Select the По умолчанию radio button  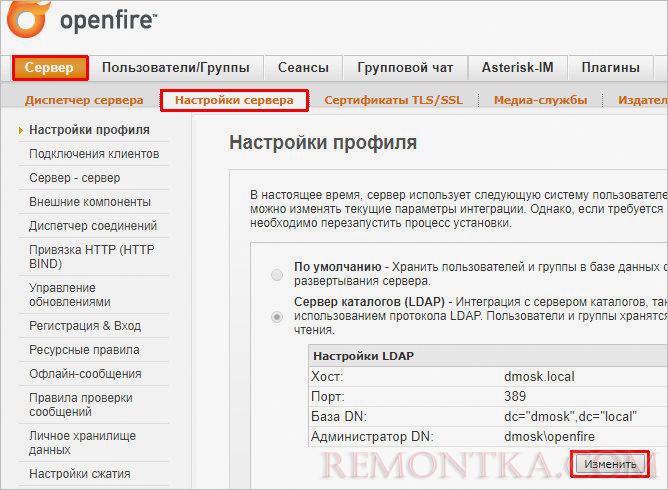(277, 274)
